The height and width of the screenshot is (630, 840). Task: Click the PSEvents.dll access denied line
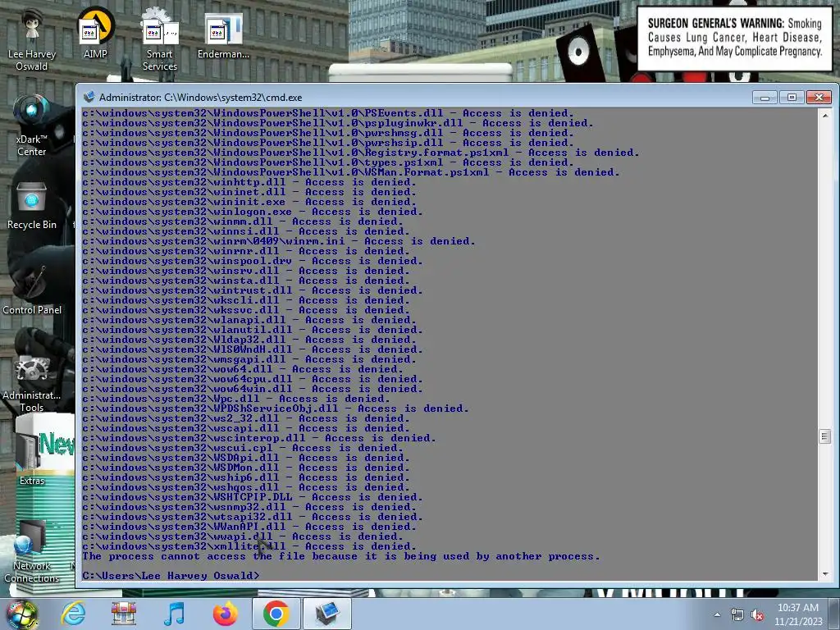click(x=328, y=113)
